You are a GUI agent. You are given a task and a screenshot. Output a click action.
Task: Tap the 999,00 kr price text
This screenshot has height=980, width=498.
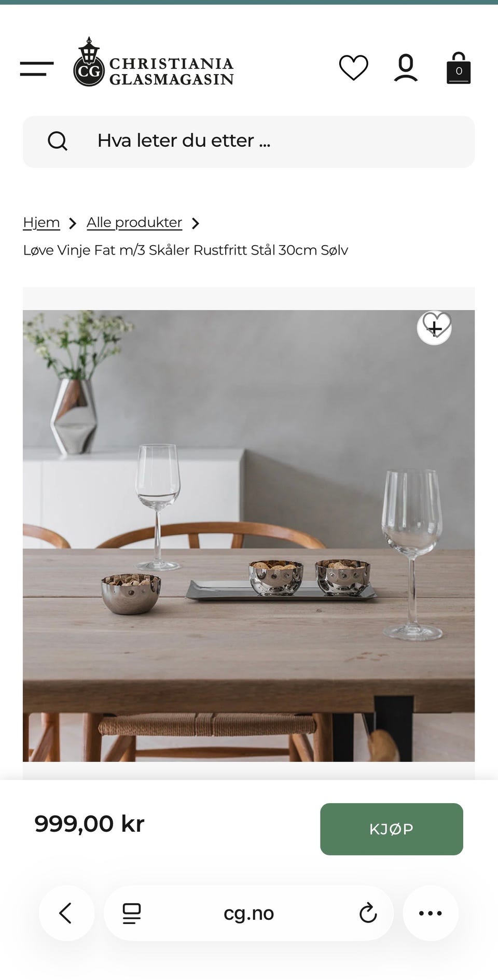pyautogui.click(x=89, y=824)
